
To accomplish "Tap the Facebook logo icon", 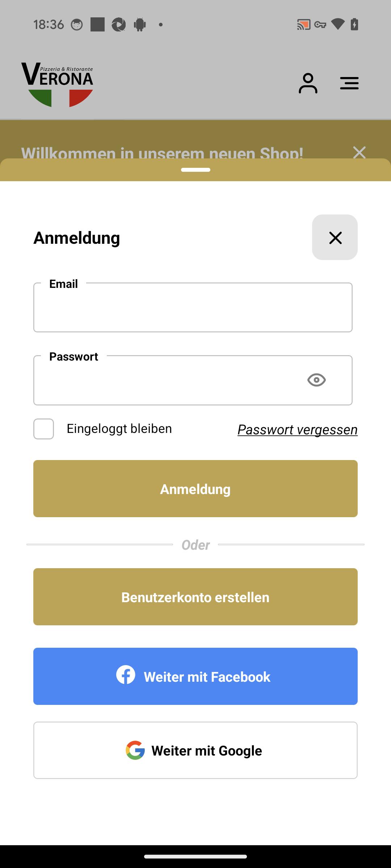I will (126, 675).
